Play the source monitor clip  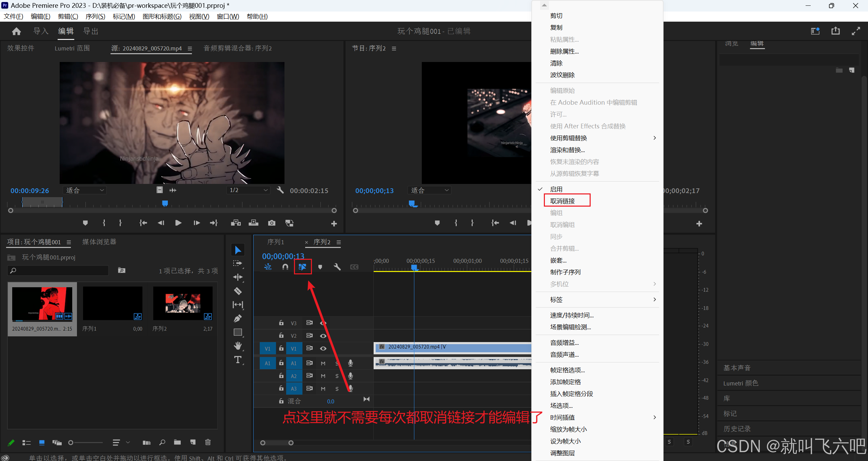(178, 223)
